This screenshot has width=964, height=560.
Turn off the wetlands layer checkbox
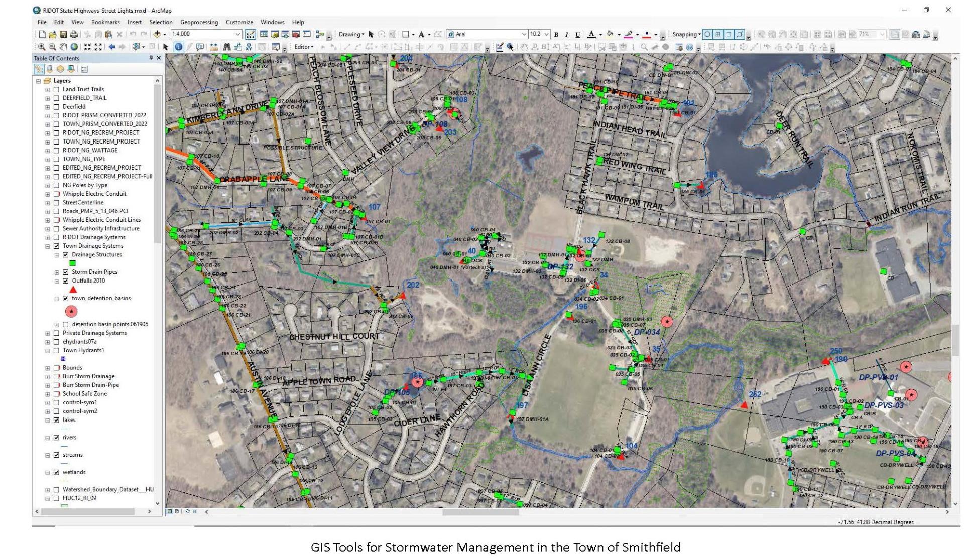(x=57, y=473)
